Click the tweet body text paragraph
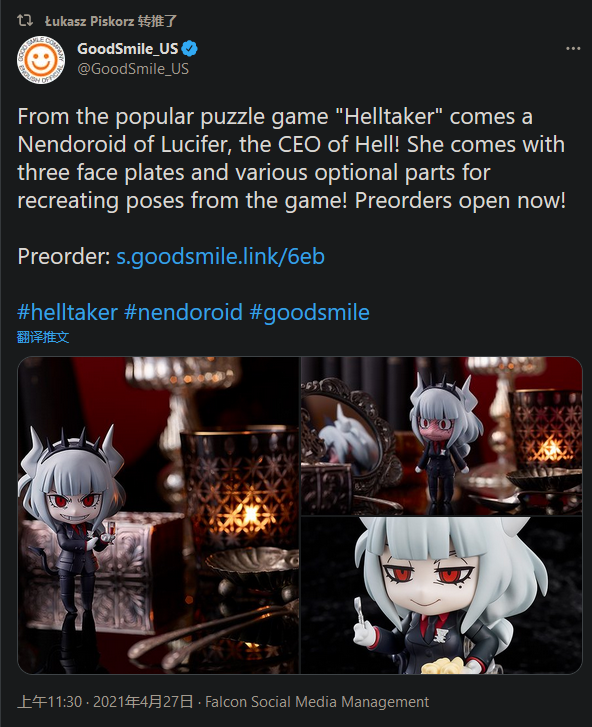This screenshot has width=592, height=727. point(292,159)
